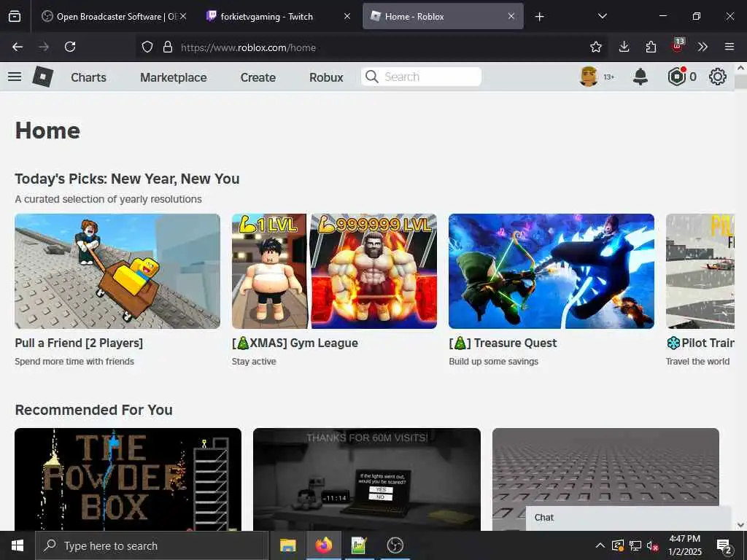
Task: Click the search magnifier icon in Roblox
Action: pyautogui.click(x=372, y=77)
